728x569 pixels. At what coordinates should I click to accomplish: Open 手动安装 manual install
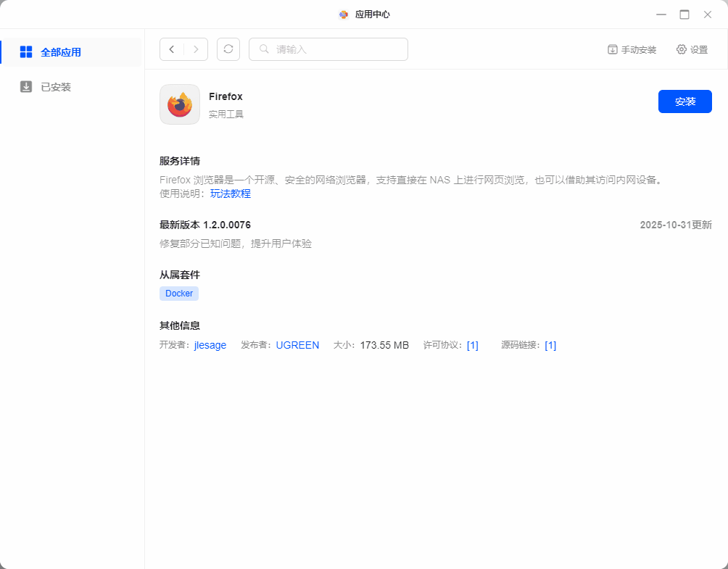632,50
